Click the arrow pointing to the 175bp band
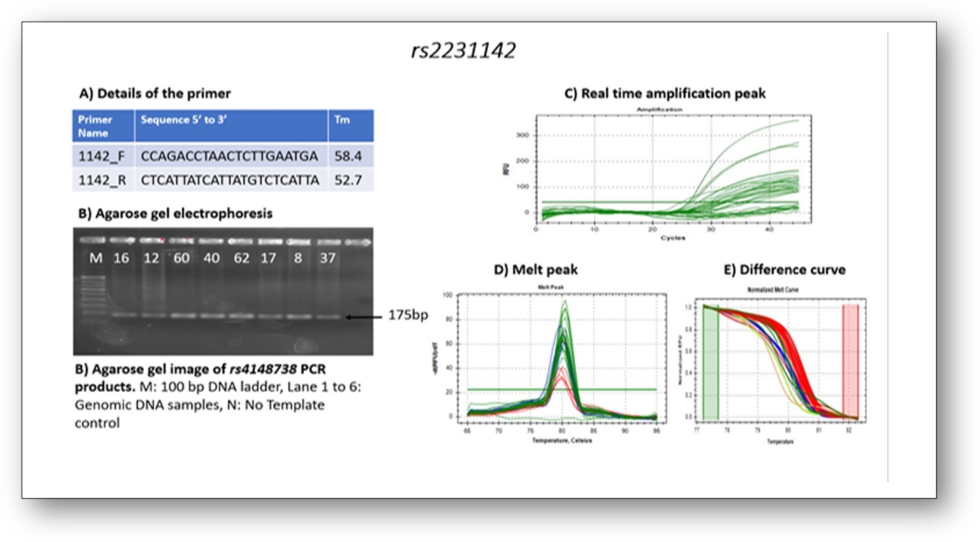Screen dimensions: 980x542 363,316
